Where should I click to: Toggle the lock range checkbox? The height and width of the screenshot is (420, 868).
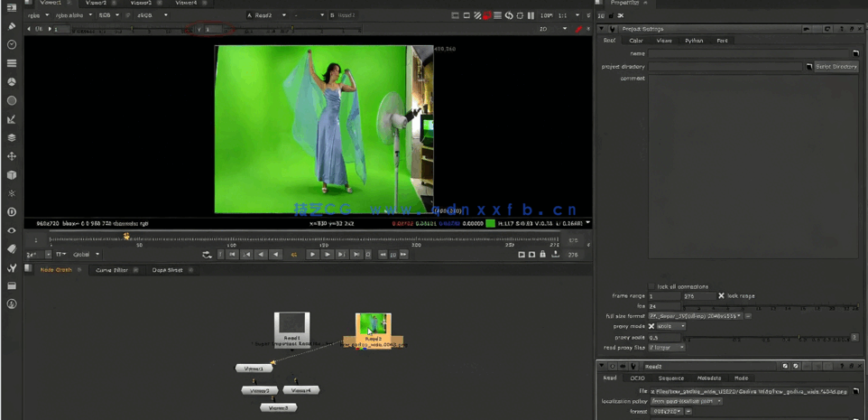coord(721,296)
